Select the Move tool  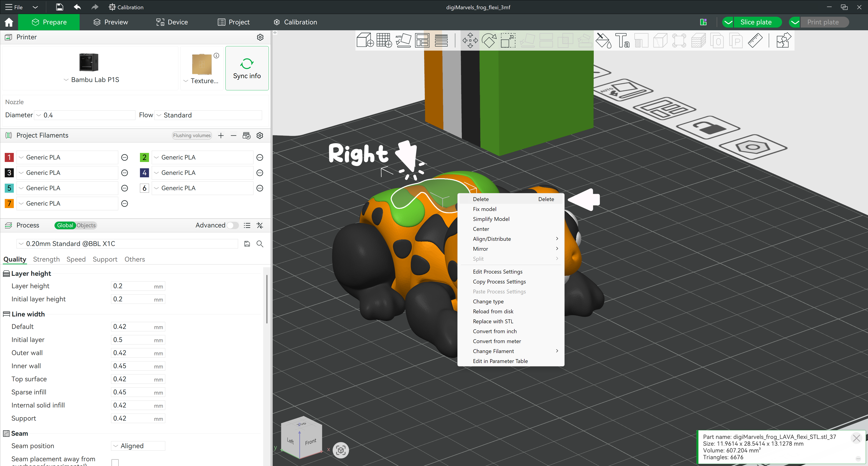pos(470,40)
